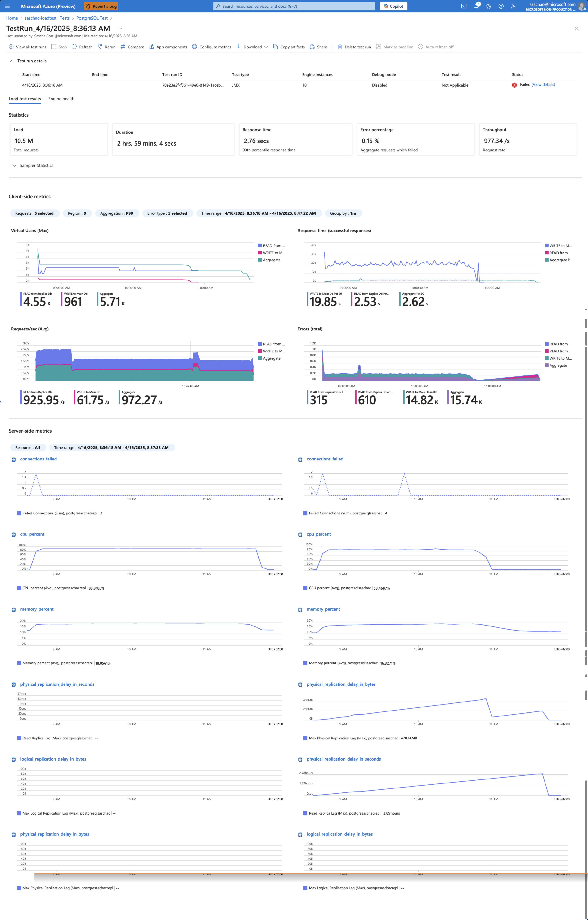
Task: Expand Sampler Statistics
Action: (x=33, y=165)
